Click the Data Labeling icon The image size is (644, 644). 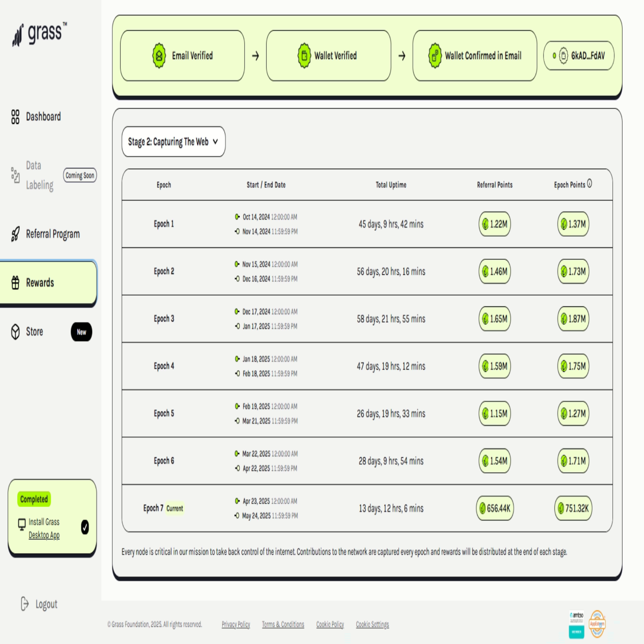click(15, 175)
